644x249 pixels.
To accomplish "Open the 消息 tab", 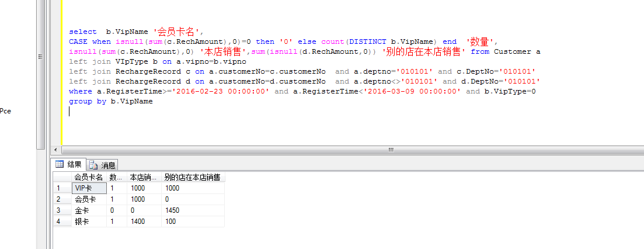I will [x=103, y=165].
